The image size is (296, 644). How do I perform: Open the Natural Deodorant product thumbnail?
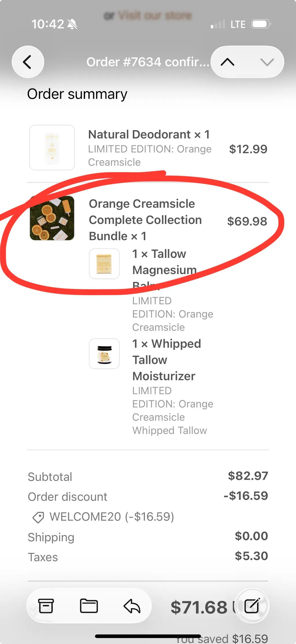[52, 148]
